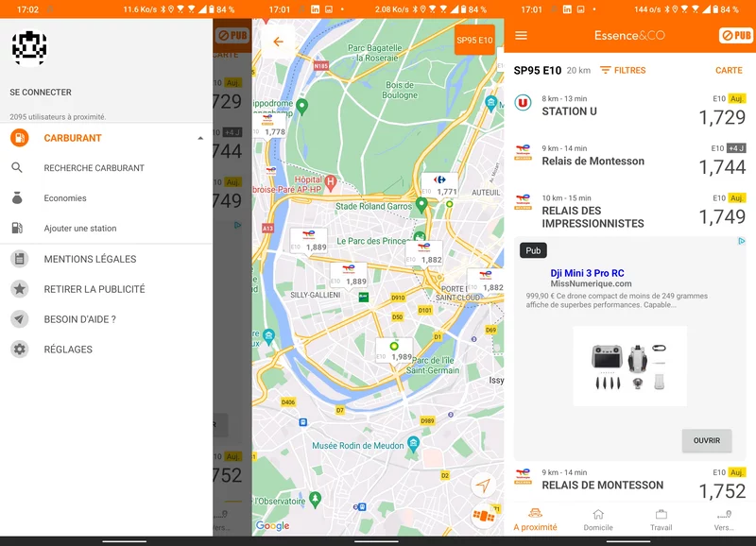
Task: Click the Dji Mini 3 Pro RC ad link
Action: point(587,273)
